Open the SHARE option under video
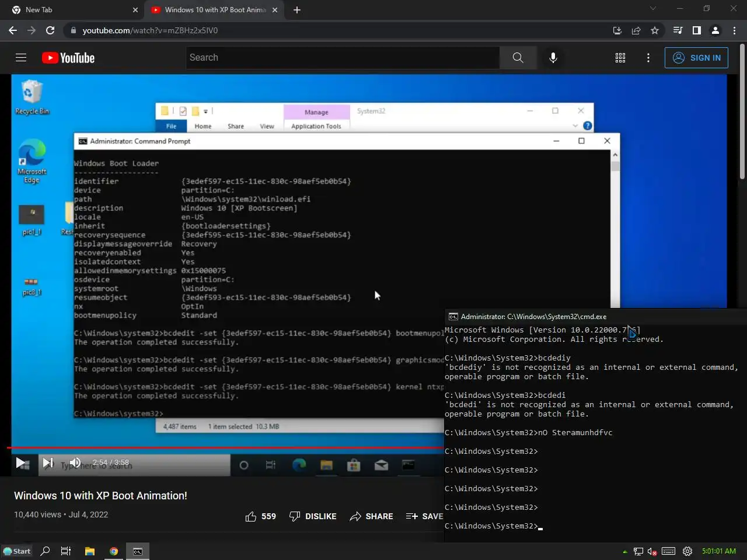The width and height of the screenshot is (747, 560). tap(371, 516)
